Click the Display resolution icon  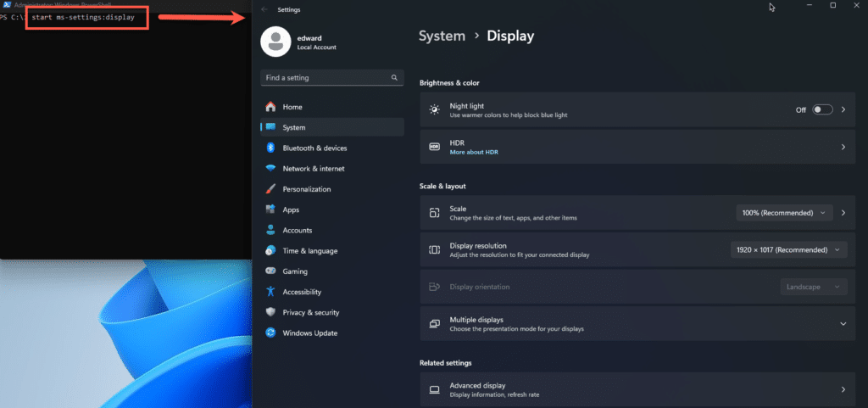click(435, 249)
